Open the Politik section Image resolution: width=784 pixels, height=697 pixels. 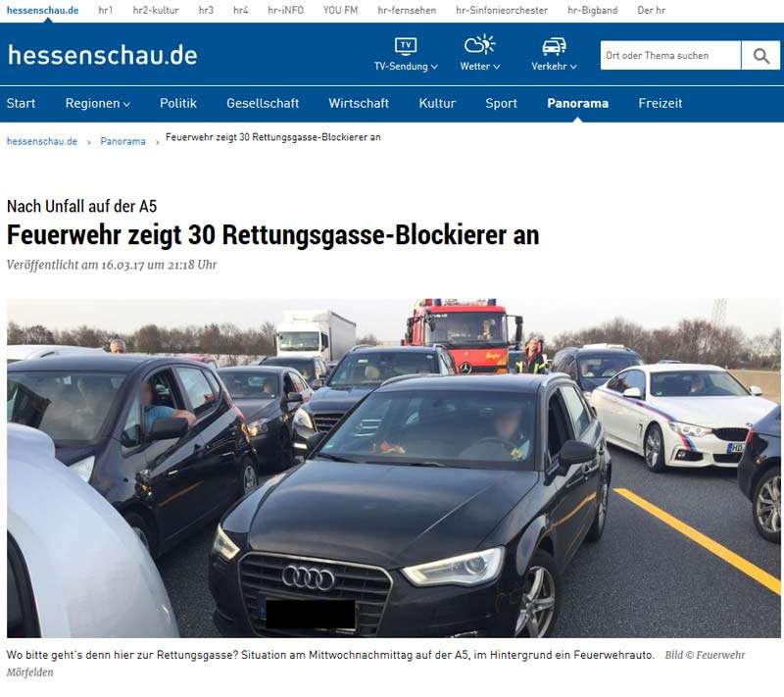pyautogui.click(x=178, y=104)
